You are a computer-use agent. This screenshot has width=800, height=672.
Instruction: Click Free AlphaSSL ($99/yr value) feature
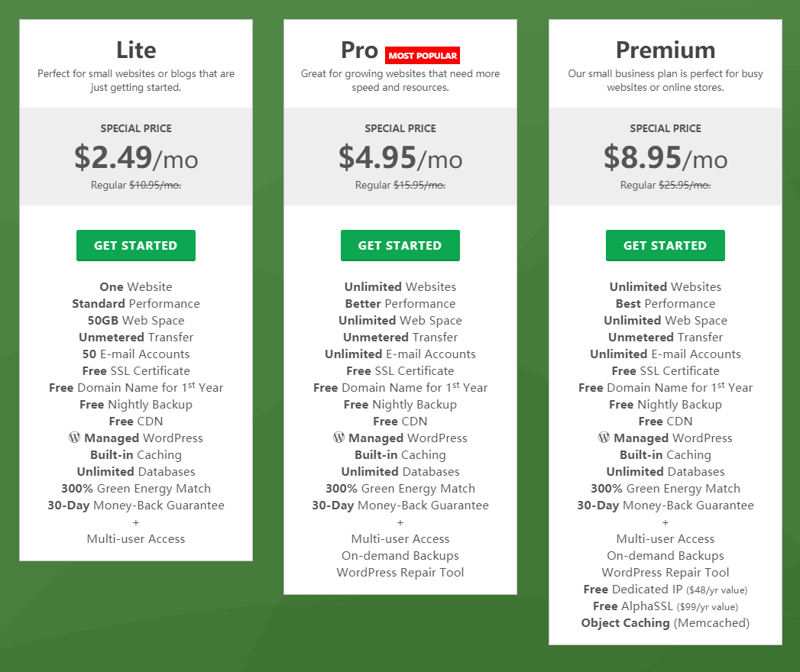pos(665,606)
